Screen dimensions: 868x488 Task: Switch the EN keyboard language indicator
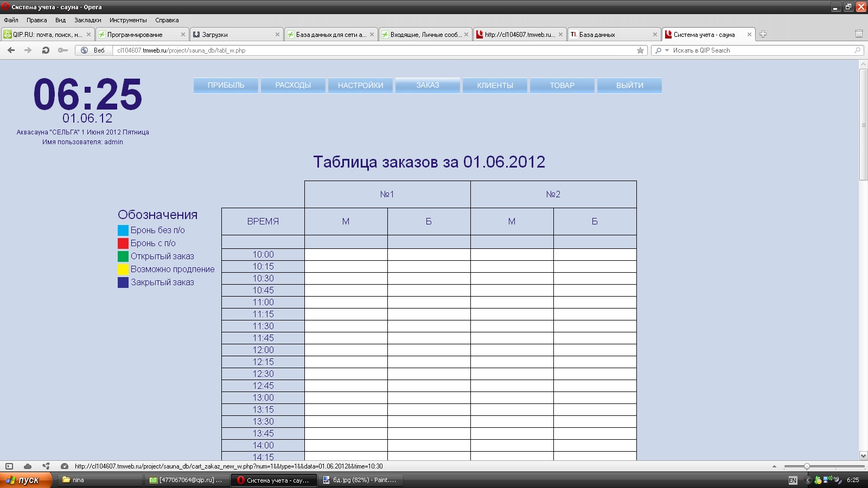[x=793, y=480]
